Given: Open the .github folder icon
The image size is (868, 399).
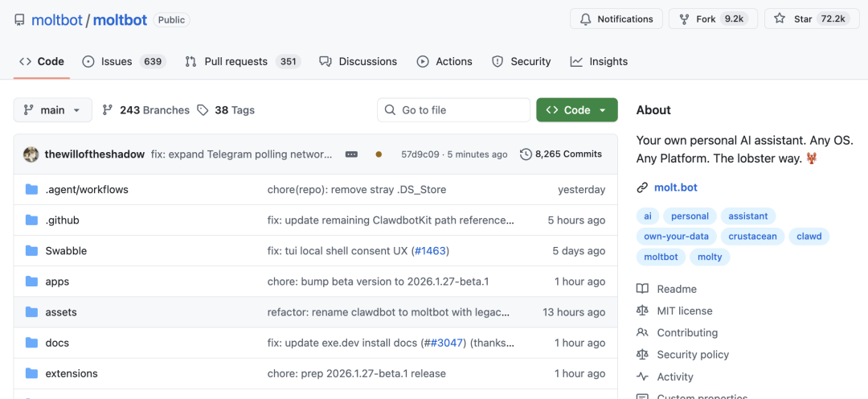Looking at the screenshot, I should 32,220.
